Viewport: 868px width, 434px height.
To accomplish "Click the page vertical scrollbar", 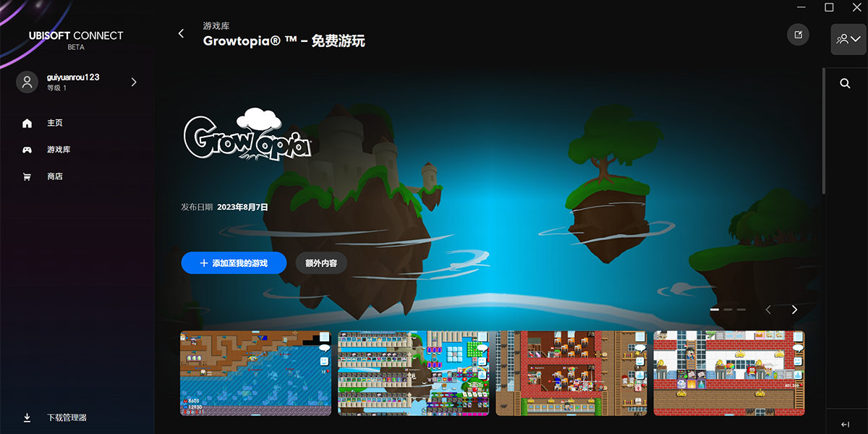I will (x=823, y=131).
